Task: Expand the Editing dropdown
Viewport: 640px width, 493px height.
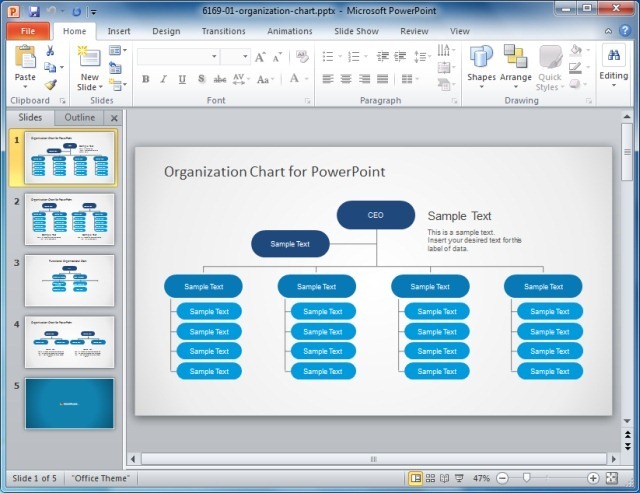Action: [x=613, y=66]
